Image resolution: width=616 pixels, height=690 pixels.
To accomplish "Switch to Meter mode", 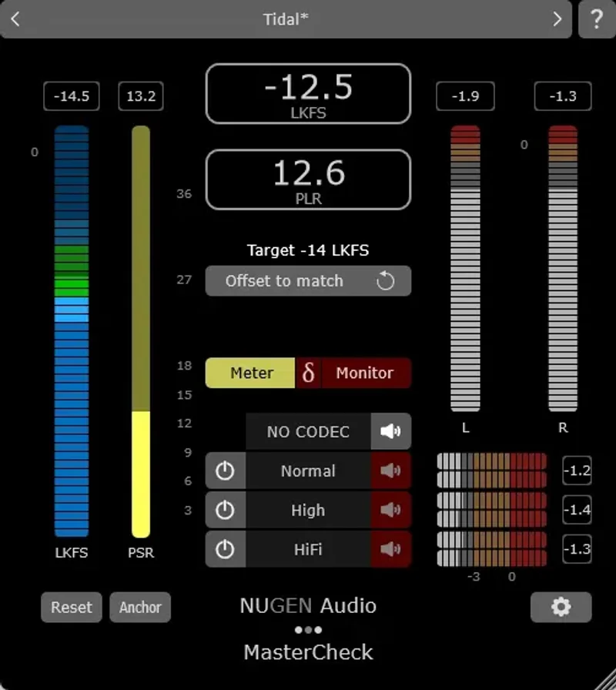I will pos(250,373).
